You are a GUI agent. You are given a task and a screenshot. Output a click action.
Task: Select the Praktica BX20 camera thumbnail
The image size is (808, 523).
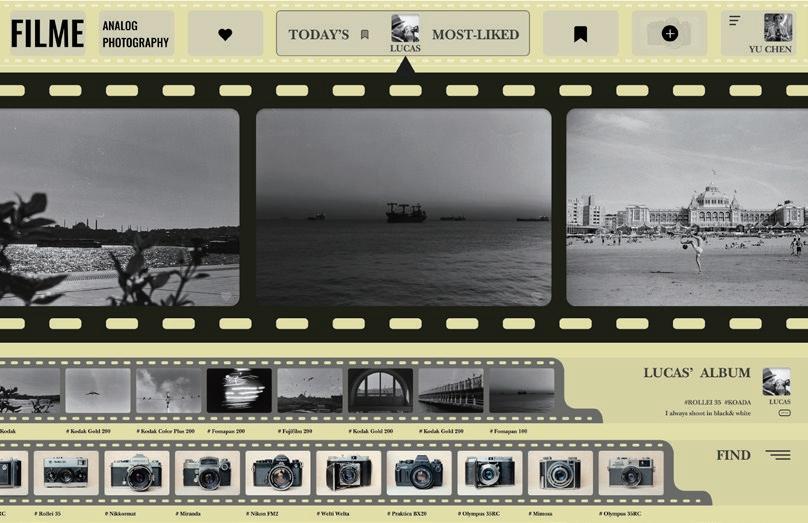tap(419, 473)
